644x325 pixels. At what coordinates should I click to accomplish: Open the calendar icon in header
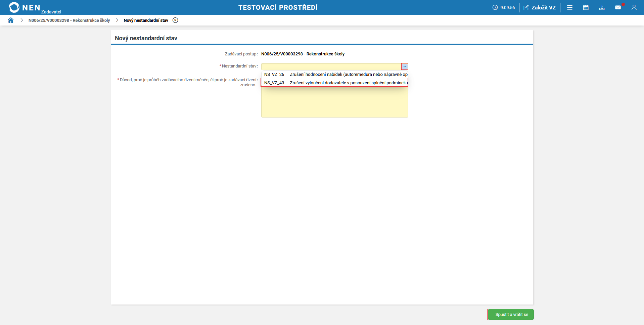coord(586,7)
